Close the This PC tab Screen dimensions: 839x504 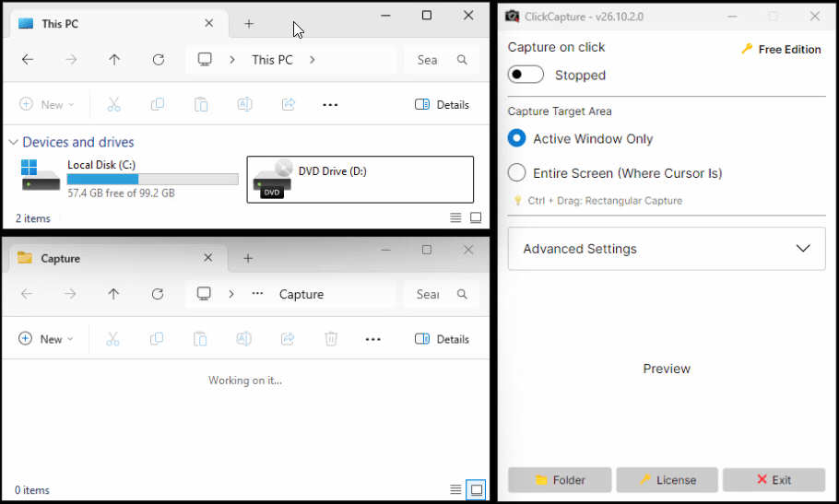click(x=209, y=23)
